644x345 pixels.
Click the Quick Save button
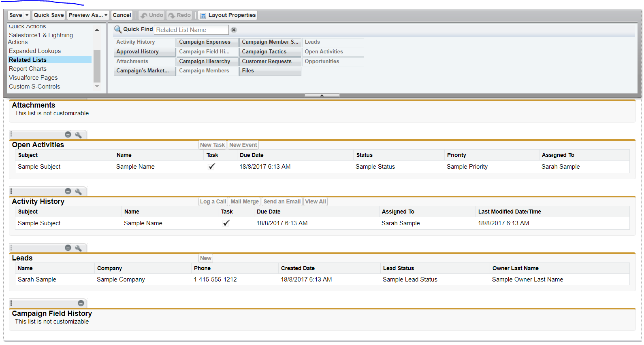pyautogui.click(x=49, y=15)
